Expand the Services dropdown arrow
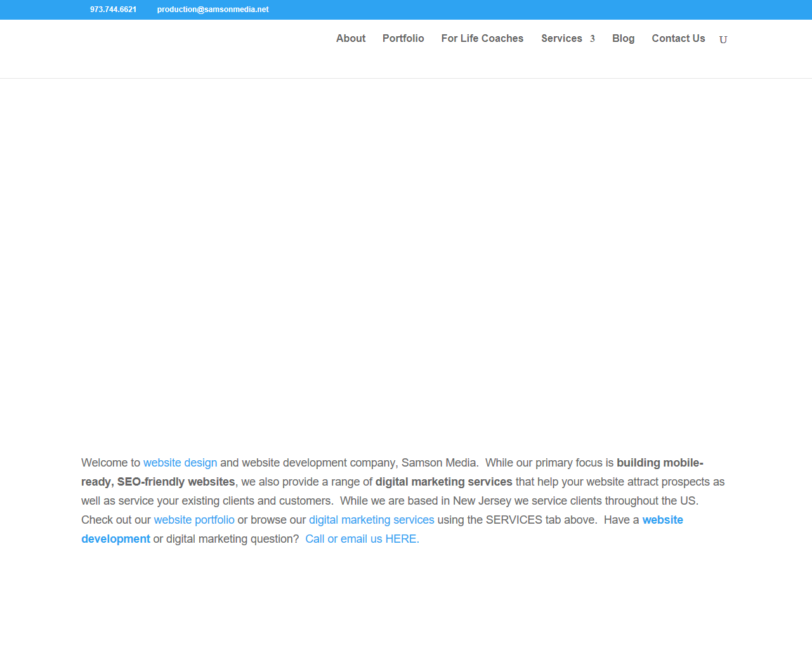812x650 pixels. pos(593,39)
